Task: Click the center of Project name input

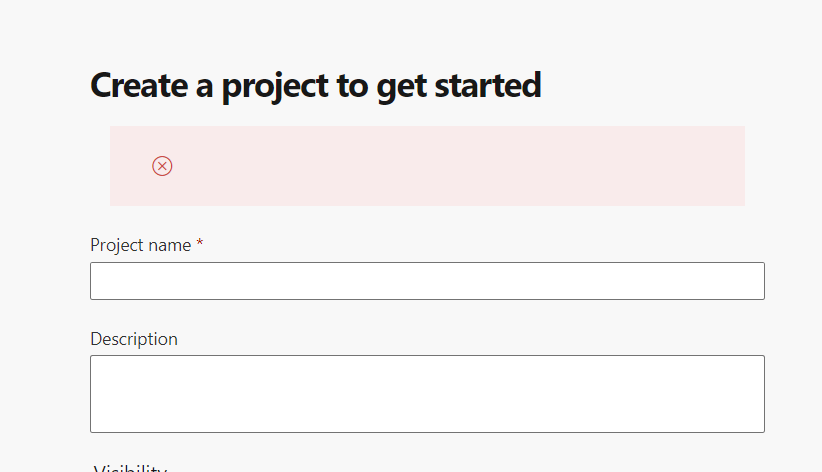Action: [x=427, y=281]
